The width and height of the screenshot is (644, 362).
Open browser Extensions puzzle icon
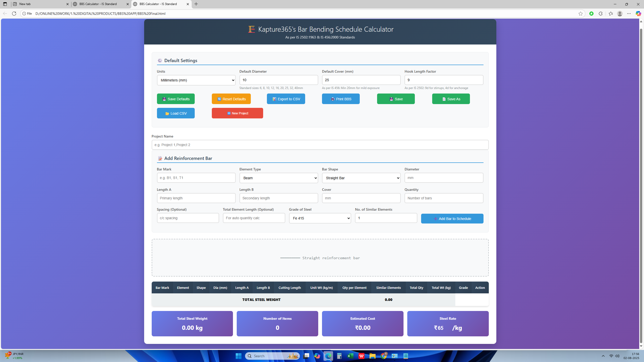click(600, 14)
